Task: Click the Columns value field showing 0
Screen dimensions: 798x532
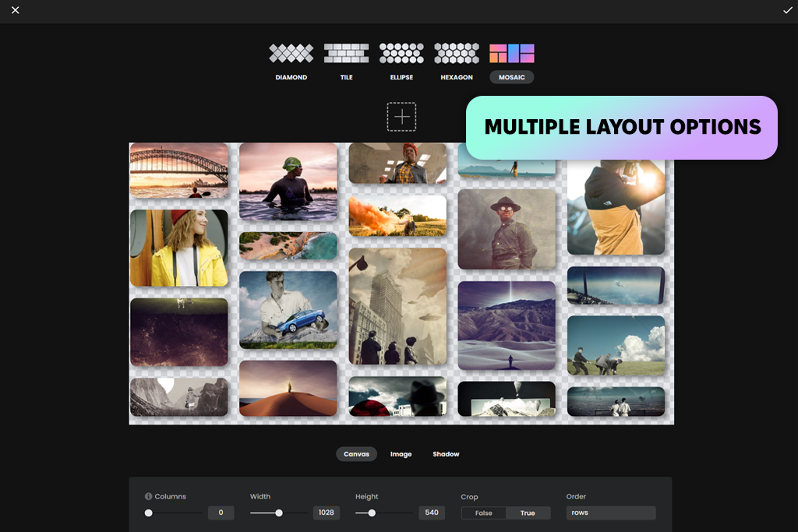Action: [221, 513]
